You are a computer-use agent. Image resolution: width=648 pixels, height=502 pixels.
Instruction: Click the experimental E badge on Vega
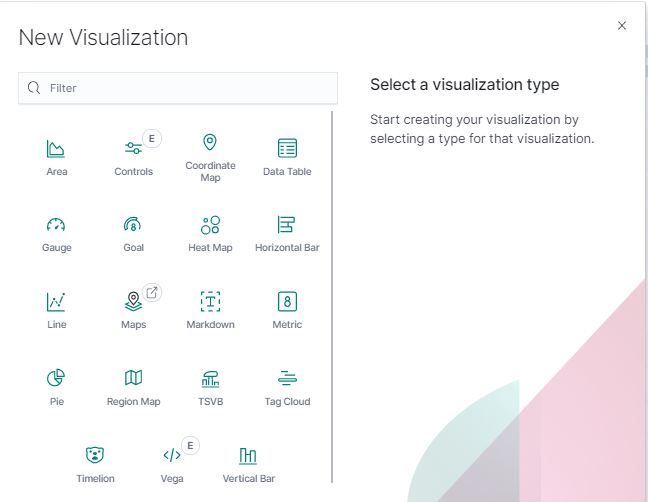[x=191, y=445]
